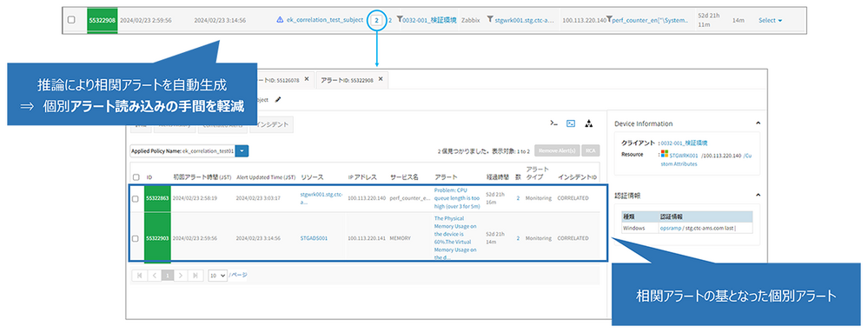Click the IP address 100.113.220.141

pos(367,238)
